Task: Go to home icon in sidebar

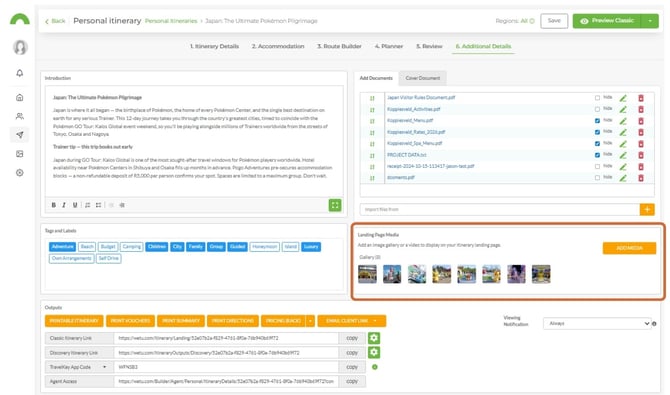Action: point(20,97)
